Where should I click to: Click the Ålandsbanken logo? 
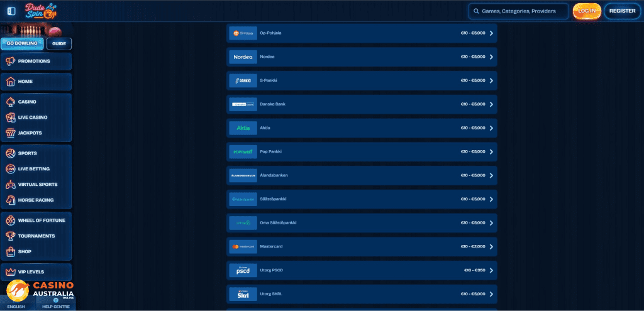click(x=243, y=175)
